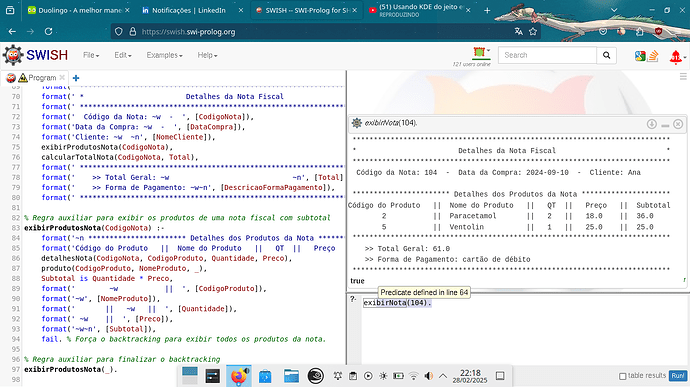Click code line 94 containing fail.
690x387 pixels.
pyautogui.click(x=184, y=339)
